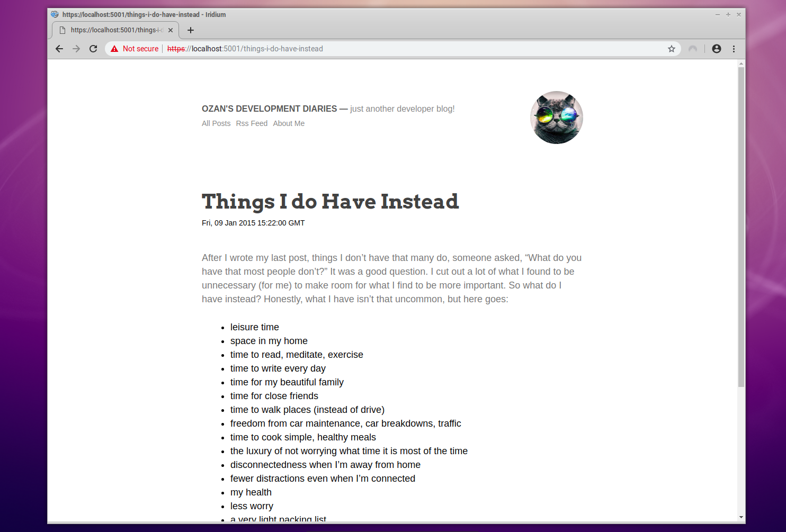The image size is (786, 532).
Task: Open the user profile icon
Action: [x=717, y=49]
